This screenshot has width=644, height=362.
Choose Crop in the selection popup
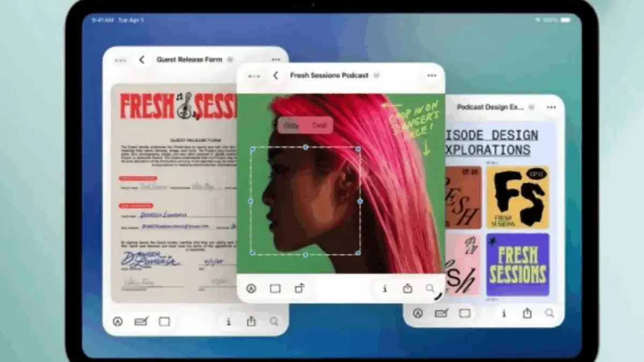[319, 125]
